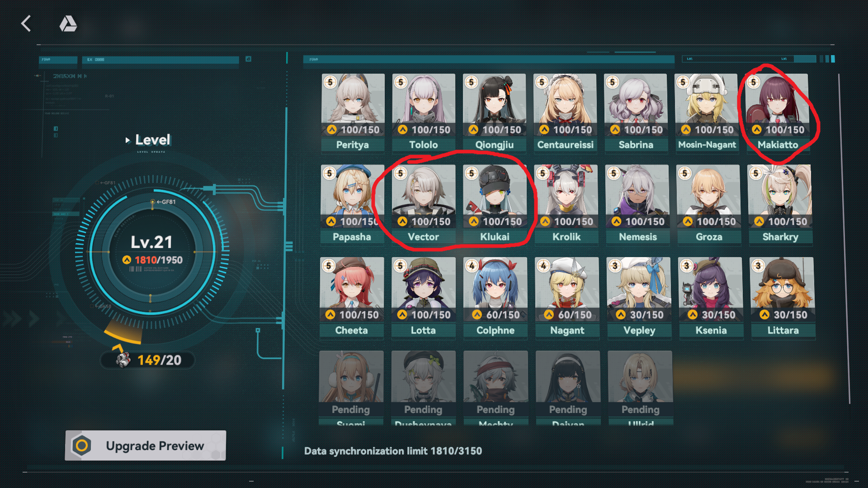Select the Makiatto doll card
868x488 pixels.
point(777,113)
